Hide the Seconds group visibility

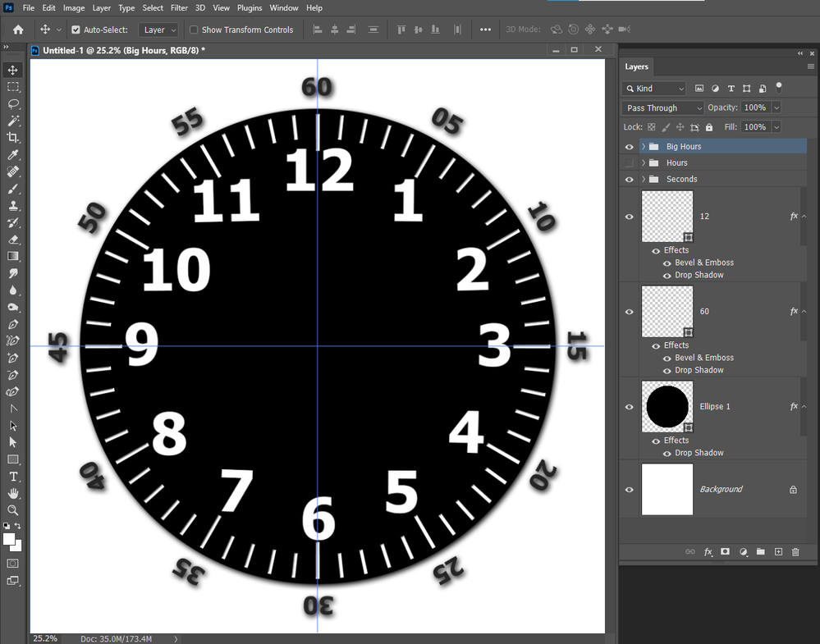click(x=629, y=179)
